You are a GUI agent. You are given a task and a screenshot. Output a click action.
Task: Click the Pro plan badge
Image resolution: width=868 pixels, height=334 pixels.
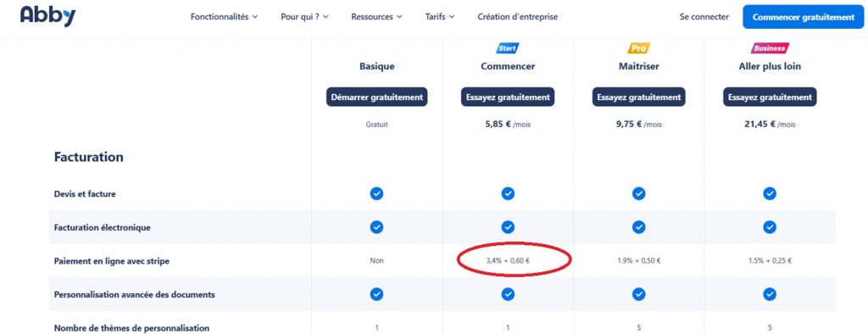[639, 48]
